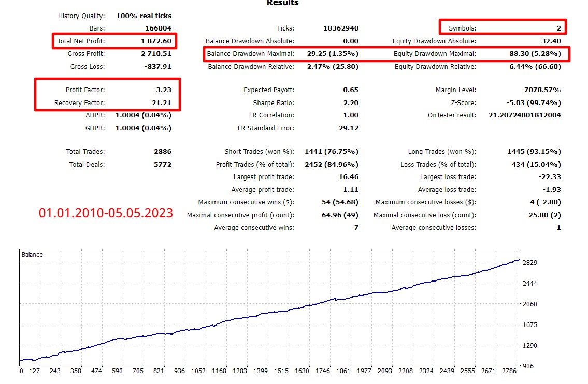This screenshot has width=588, height=384.
Task: Select Profit Factor value 3.23
Action: (164, 90)
